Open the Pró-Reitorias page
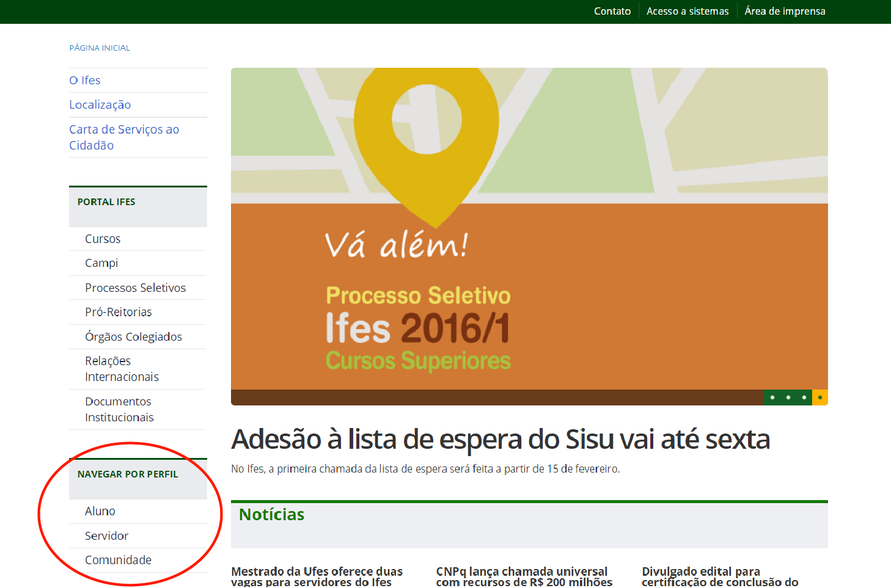The height and width of the screenshot is (588, 891). tap(118, 311)
